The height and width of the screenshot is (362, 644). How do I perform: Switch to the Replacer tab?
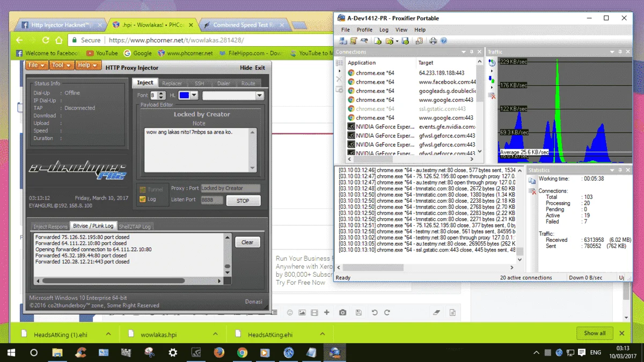(x=172, y=83)
